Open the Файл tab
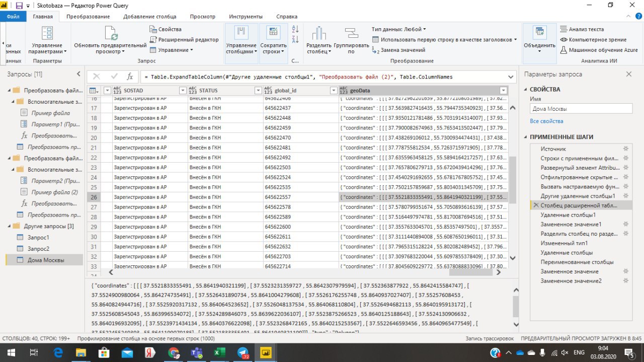The image size is (644, 362). pyautogui.click(x=13, y=17)
